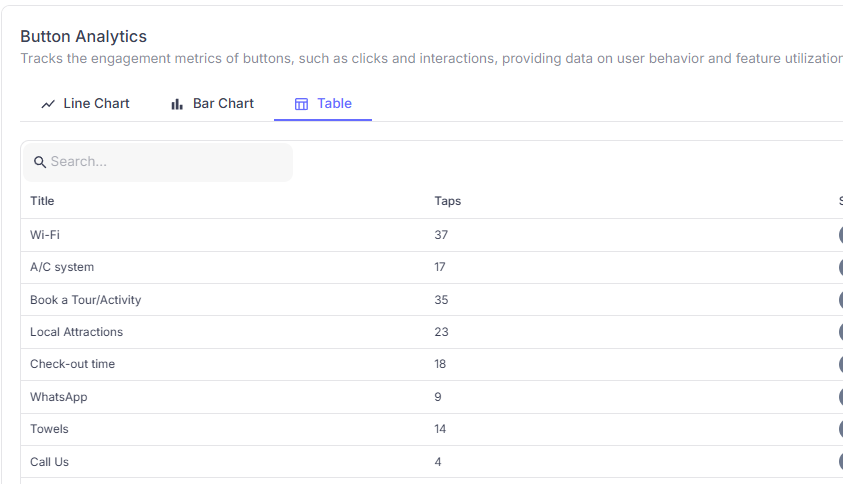
Task: Choose the Check-out time row
Action: pyautogui.click(x=72, y=364)
